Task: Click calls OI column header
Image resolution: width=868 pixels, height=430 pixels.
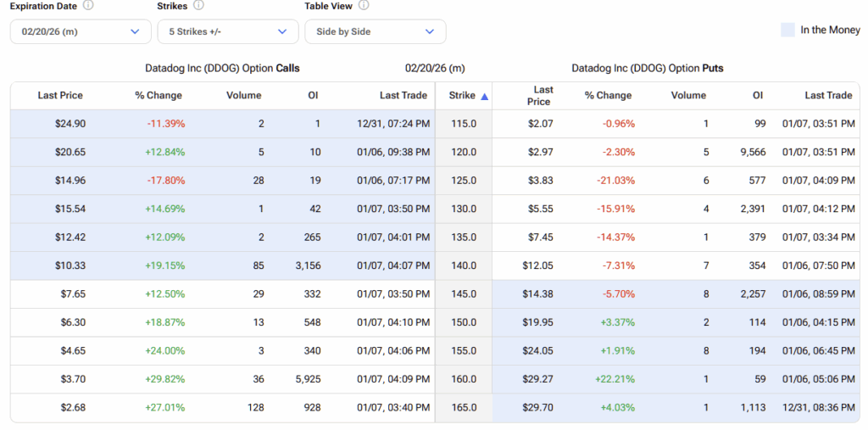Action: [313, 96]
